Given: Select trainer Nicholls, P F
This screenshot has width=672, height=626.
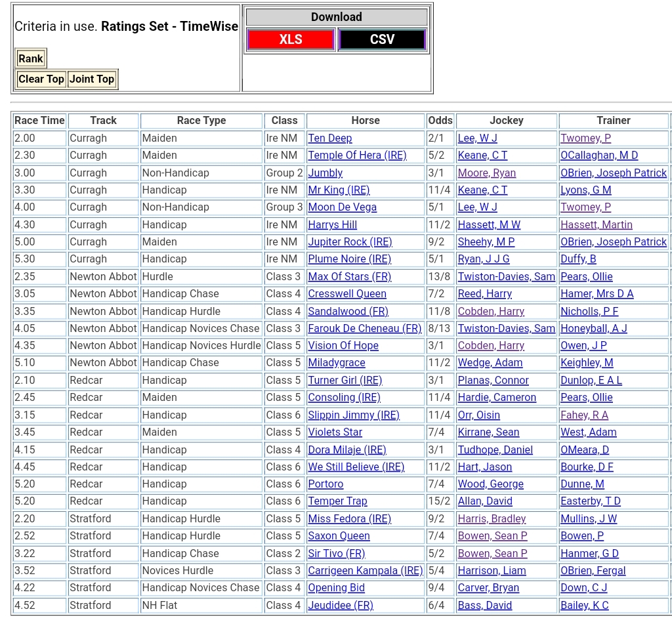Looking at the screenshot, I should tap(589, 312).
